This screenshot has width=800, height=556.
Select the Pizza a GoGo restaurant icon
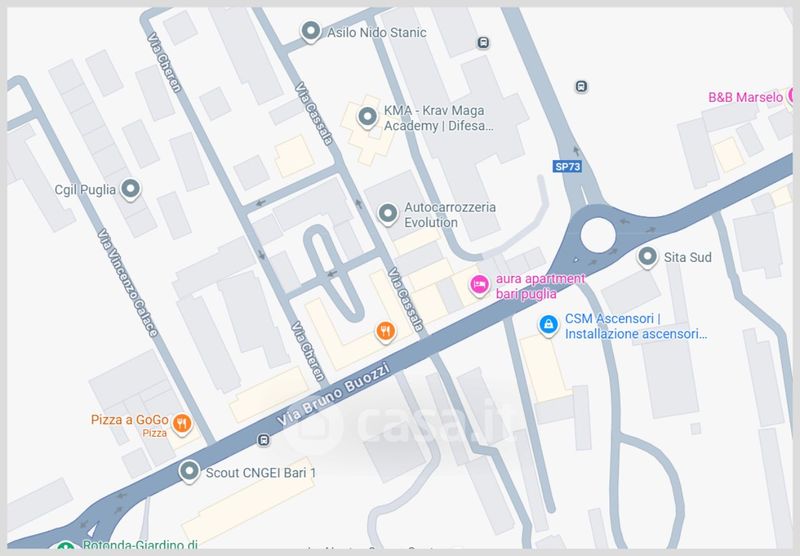[x=182, y=423]
